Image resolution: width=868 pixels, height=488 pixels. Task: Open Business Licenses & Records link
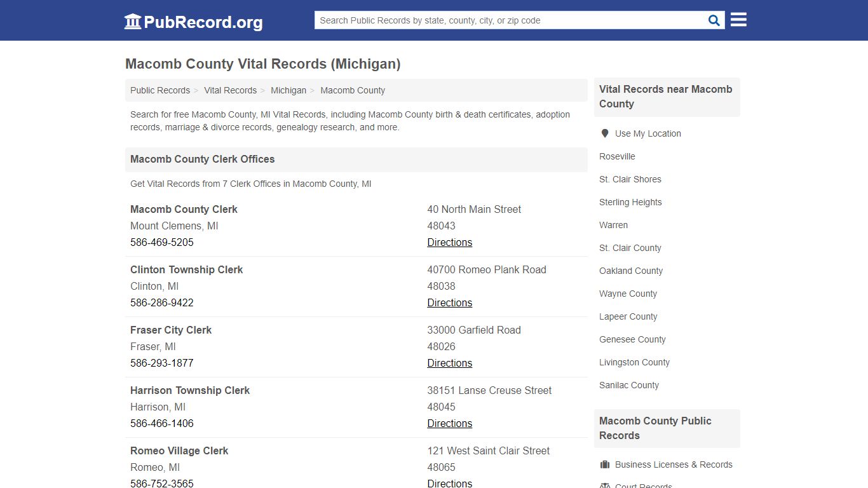[674, 464]
